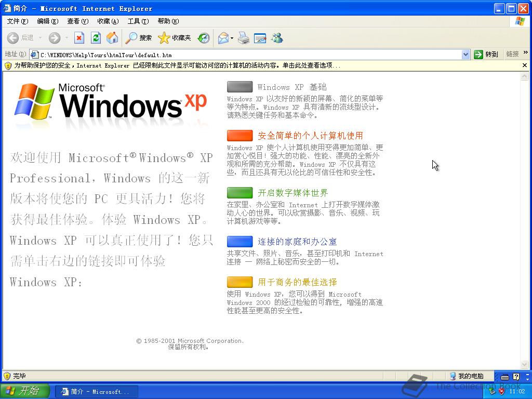
Task: Click the Back (后退) navigation button
Action: pyautogui.click(x=20, y=37)
